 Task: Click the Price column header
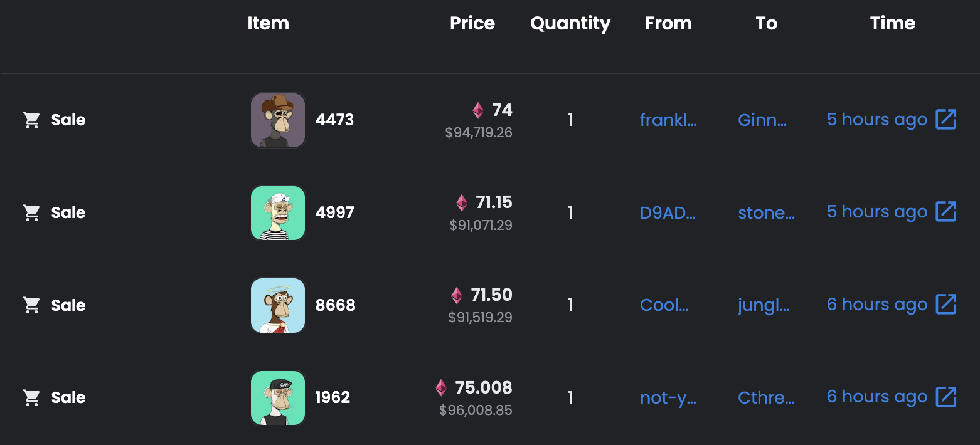(x=472, y=24)
